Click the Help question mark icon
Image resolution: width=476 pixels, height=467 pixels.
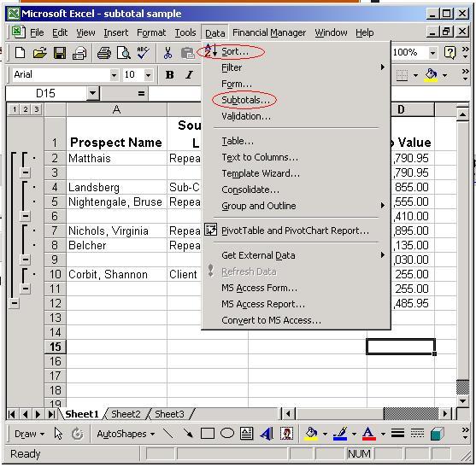coord(450,53)
